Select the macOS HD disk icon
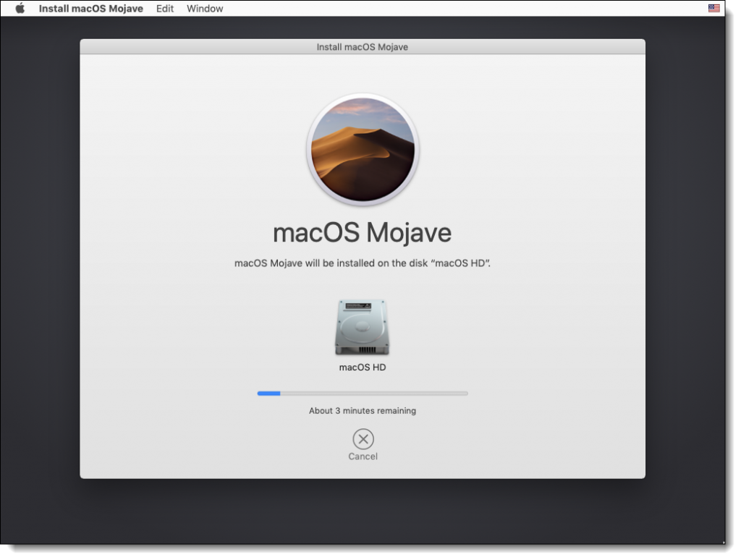 tap(362, 327)
